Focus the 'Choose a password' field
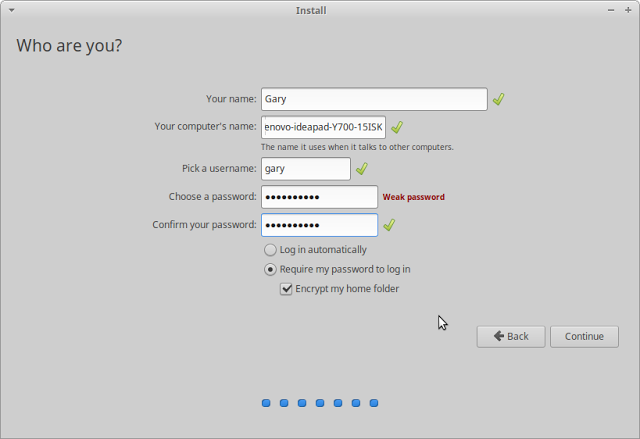The image size is (640, 439). click(319, 197)
